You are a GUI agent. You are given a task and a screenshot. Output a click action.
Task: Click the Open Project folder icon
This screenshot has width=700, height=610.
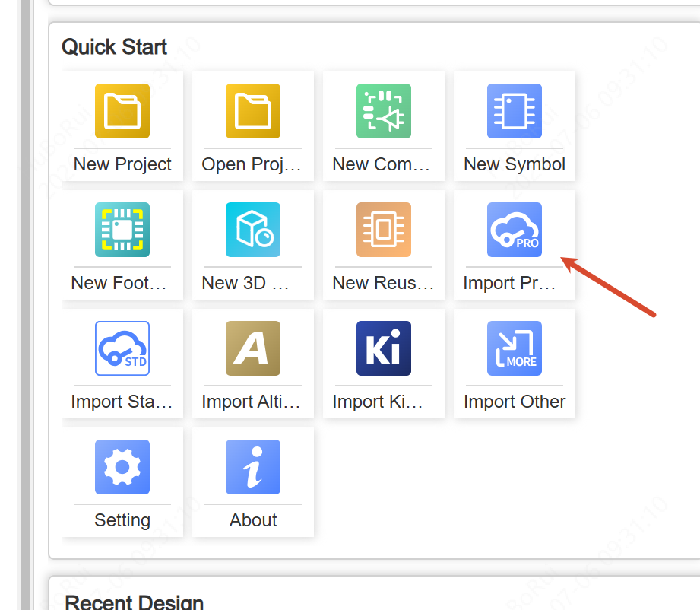click(x=253, y=111)
